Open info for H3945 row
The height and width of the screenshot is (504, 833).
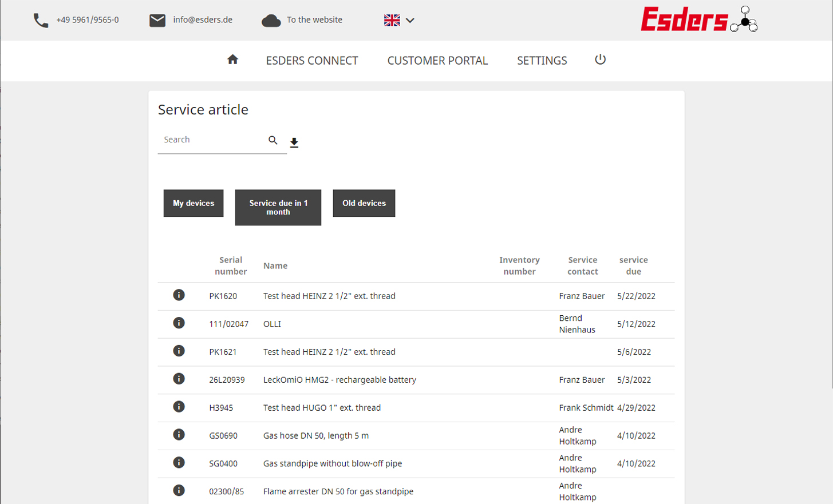tap(179, 407)
